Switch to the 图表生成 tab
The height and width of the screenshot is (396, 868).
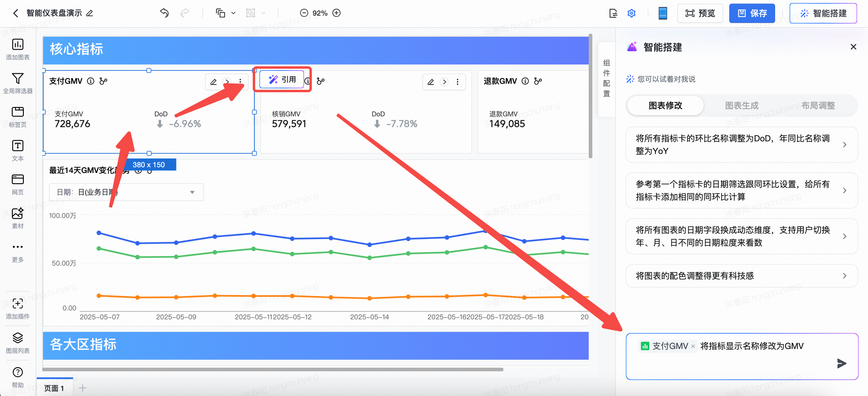tap(741, 106)
